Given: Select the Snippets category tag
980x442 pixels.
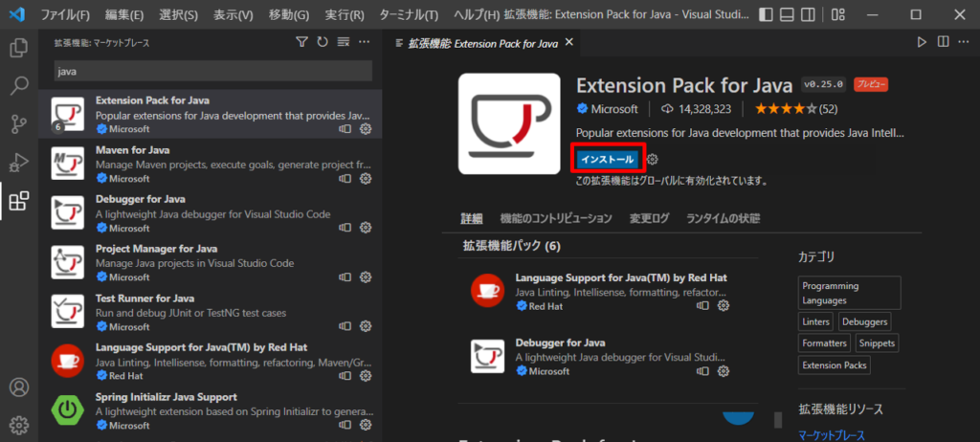Looking at the screenshot, I should pos(877,343).
